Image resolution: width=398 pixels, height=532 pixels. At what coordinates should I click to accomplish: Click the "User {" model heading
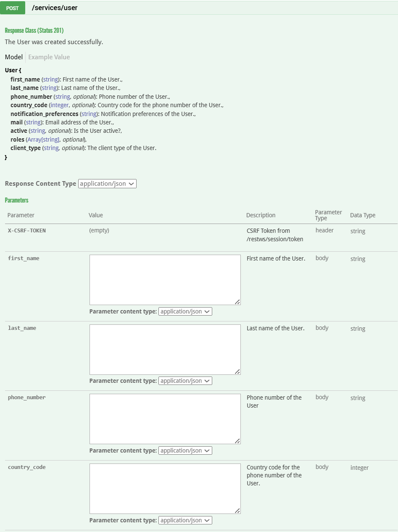(x=13, y=70)
